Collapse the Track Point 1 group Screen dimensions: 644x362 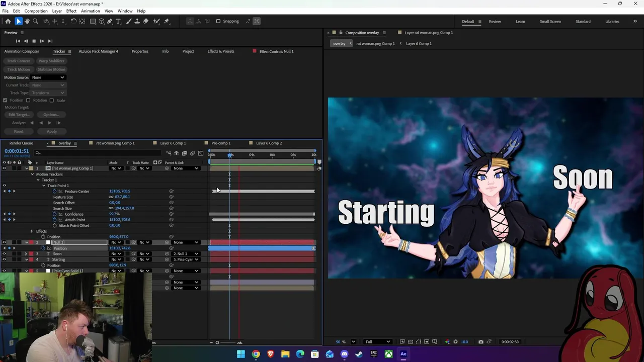[44, 186]
